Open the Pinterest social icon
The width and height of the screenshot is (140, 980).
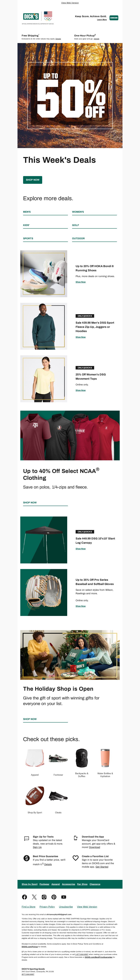tap(54, 897)
